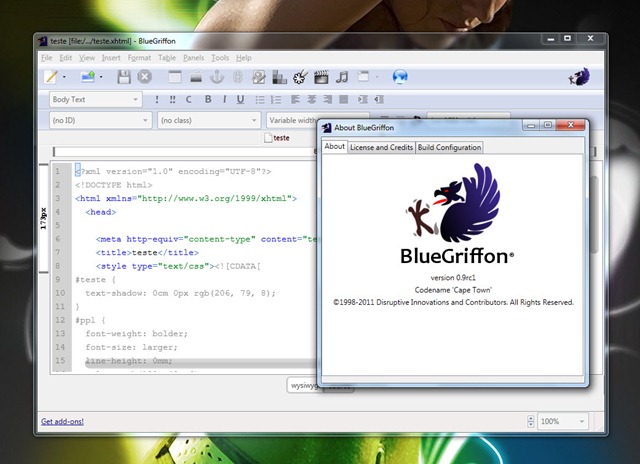Open the Format menu
This screenshot has height=464, width=640.
(x=139, y=58)
